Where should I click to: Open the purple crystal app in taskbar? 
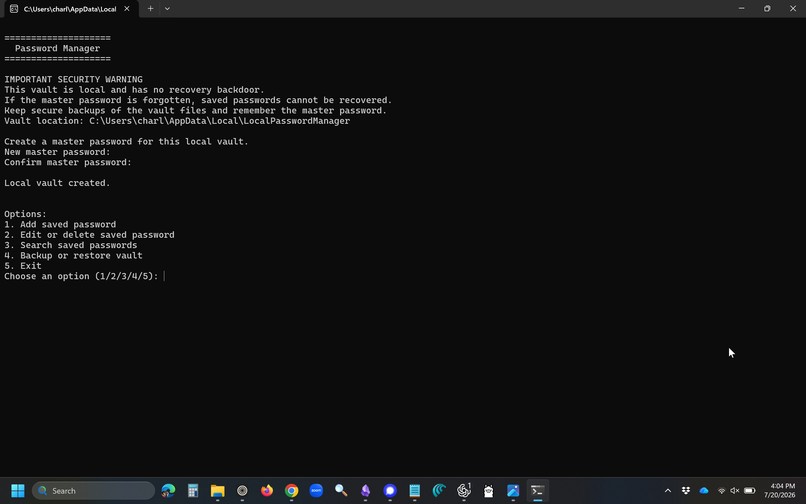[365, 491]
